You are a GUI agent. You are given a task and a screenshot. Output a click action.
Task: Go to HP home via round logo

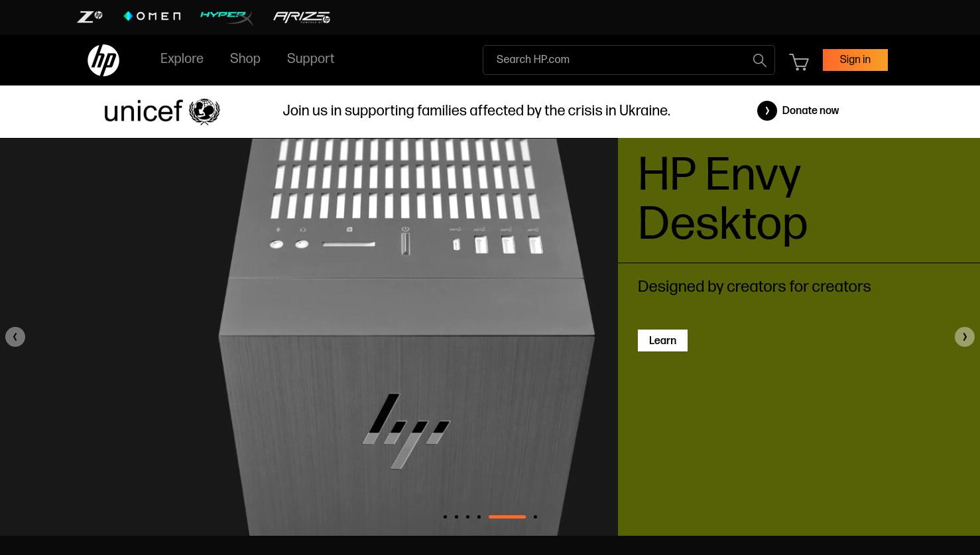[103, 60]
